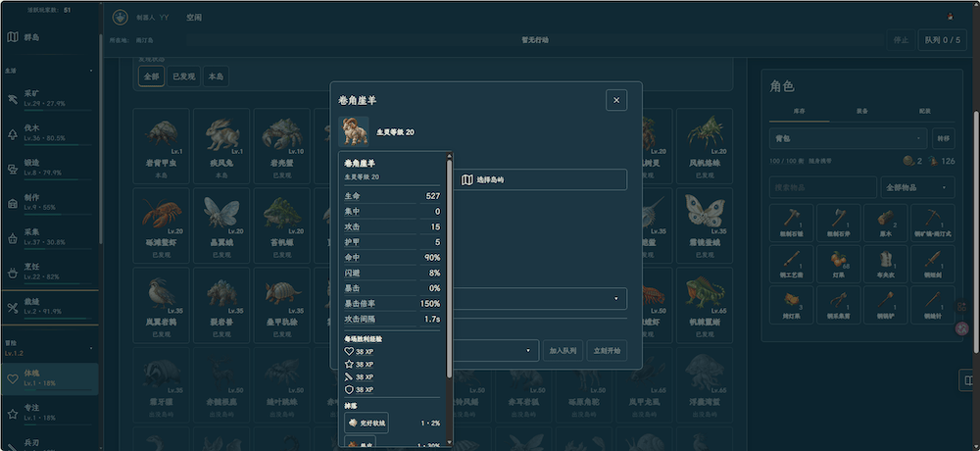
Task: Select the 烹饪 cooking skill
Action: [x=49, y=272]
